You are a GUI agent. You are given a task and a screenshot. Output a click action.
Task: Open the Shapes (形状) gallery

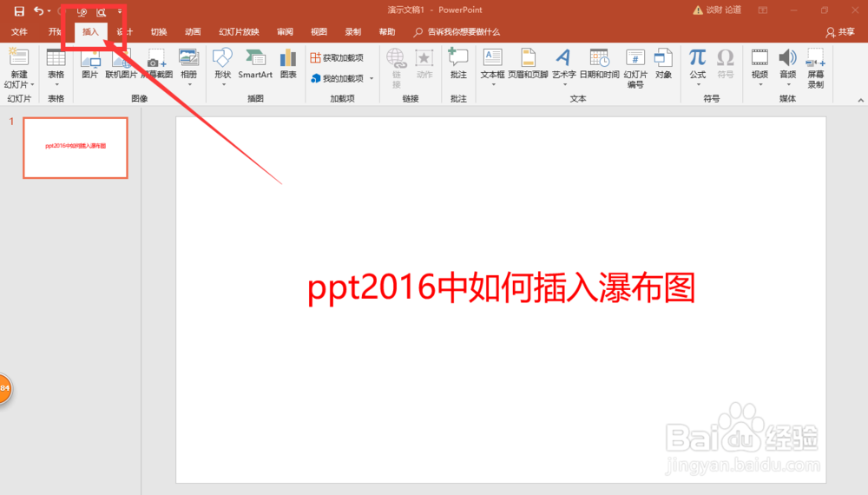tap(222, 69)
